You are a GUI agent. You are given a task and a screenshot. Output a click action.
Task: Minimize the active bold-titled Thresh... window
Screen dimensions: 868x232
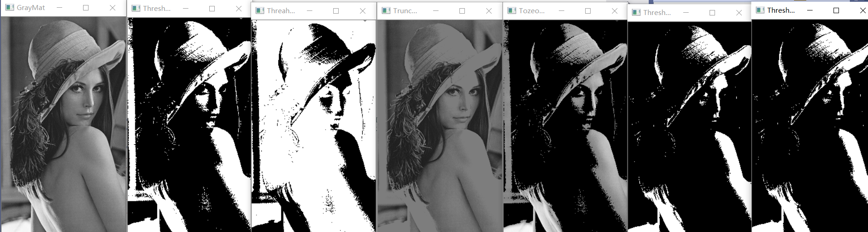click(x=810, y=10)
